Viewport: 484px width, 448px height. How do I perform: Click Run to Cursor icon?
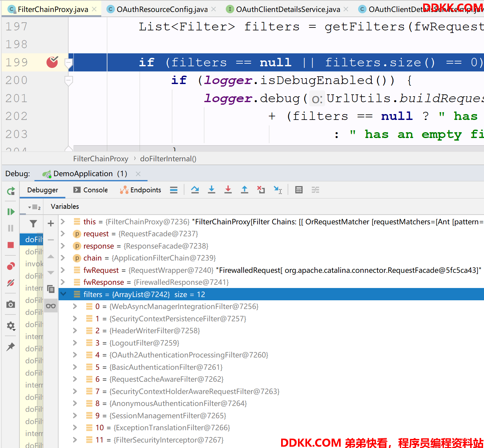pyautogui.click(x=278, y=190)
